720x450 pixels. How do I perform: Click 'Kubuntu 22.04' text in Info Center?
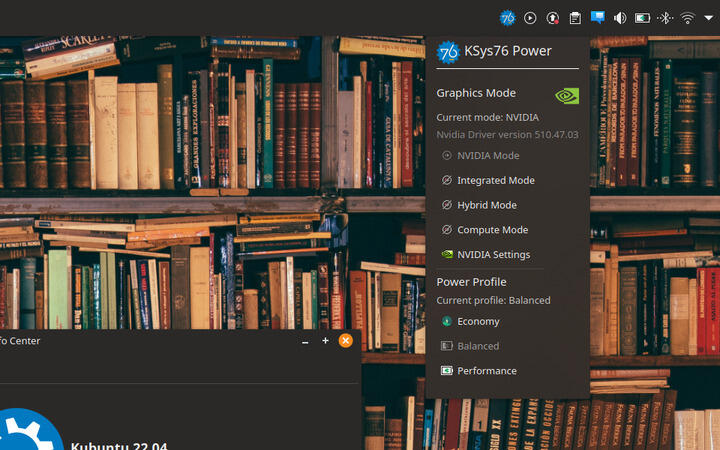coord(119,445)
